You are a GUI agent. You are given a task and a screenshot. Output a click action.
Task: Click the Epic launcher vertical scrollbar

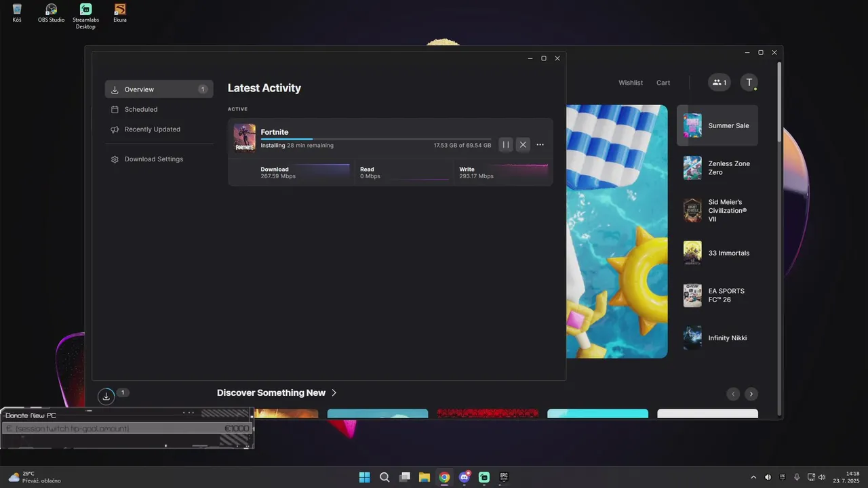click(779, 102)
